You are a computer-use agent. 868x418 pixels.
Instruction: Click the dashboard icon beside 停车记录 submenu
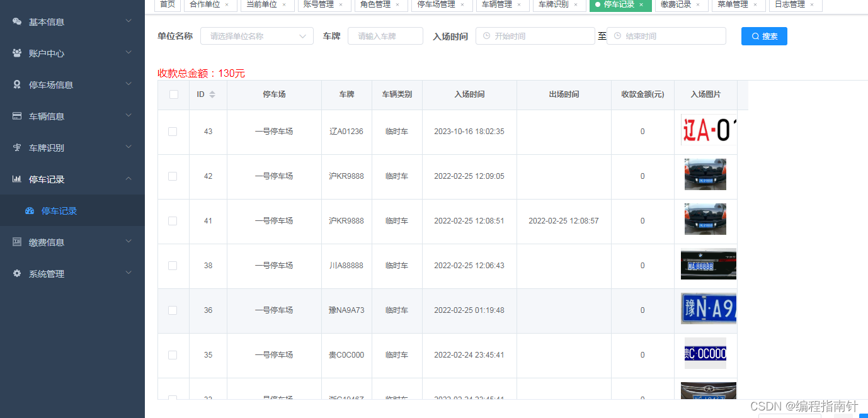point(30,211)
